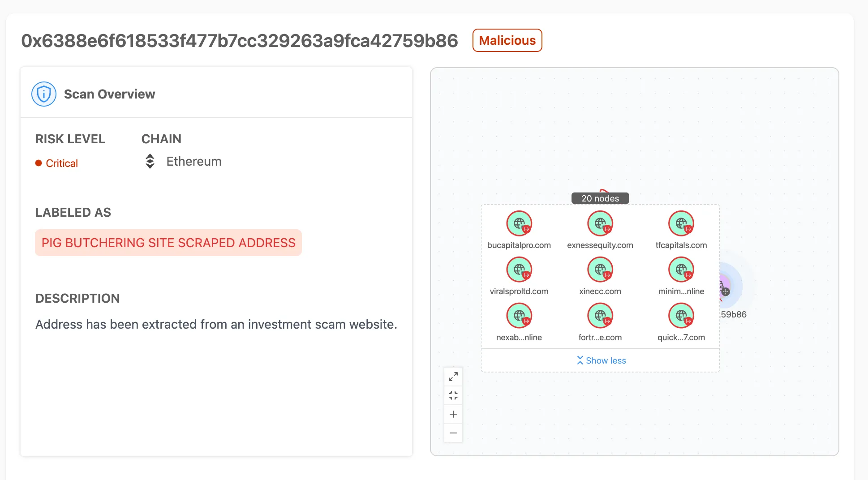The width and height of the screenshot is (868, 480).
Task: Click the Malicious status badge
Action: [x=507, y=40]
